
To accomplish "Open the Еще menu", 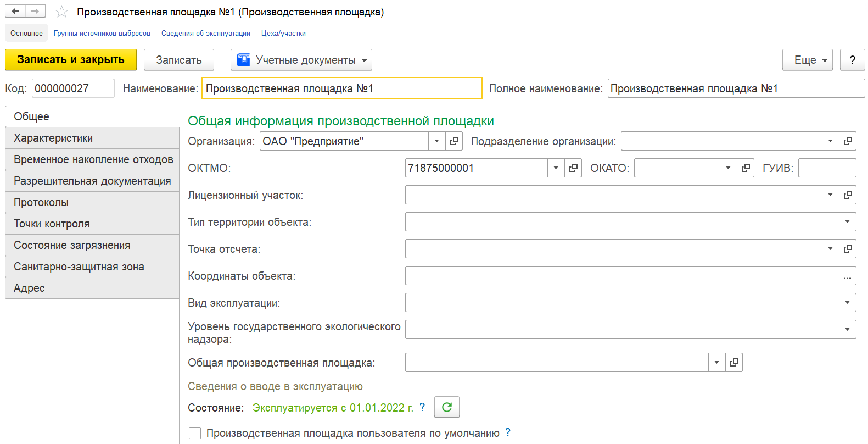I will tap(808, 60).
